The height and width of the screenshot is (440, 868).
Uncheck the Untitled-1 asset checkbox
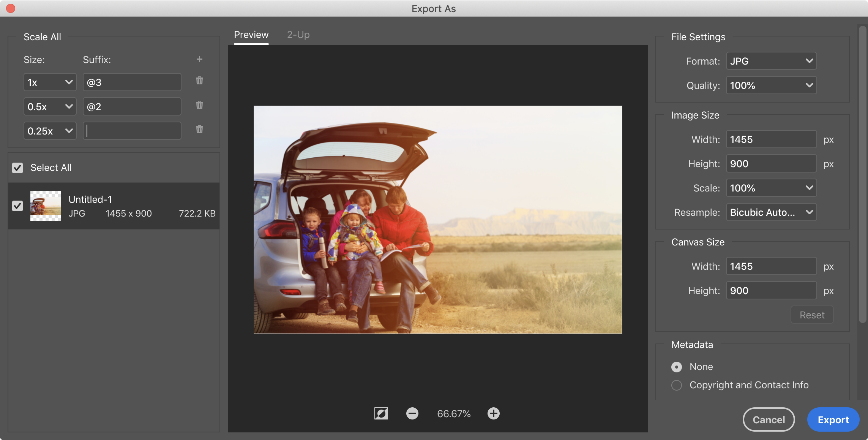(17, 206)
